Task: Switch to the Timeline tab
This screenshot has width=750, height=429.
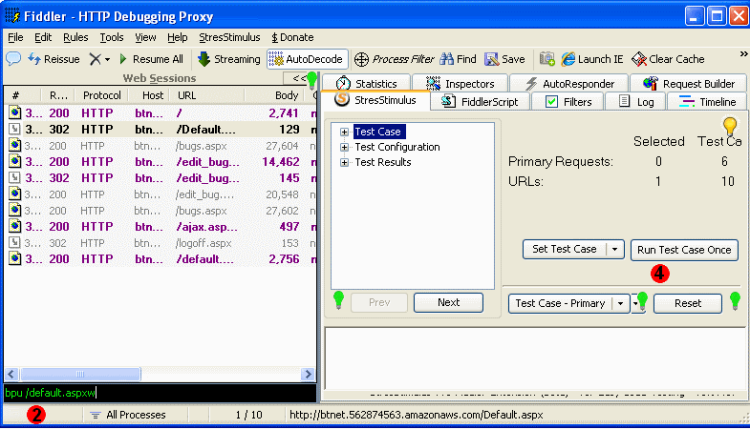Action: 707,101
